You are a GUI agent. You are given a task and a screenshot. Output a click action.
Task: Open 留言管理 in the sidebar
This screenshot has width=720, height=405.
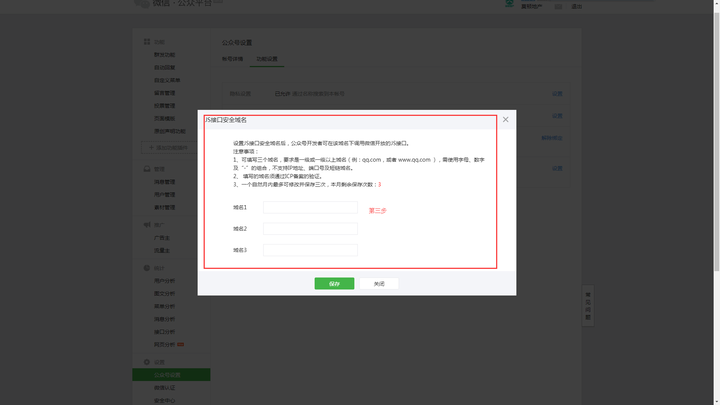(164, 93)
